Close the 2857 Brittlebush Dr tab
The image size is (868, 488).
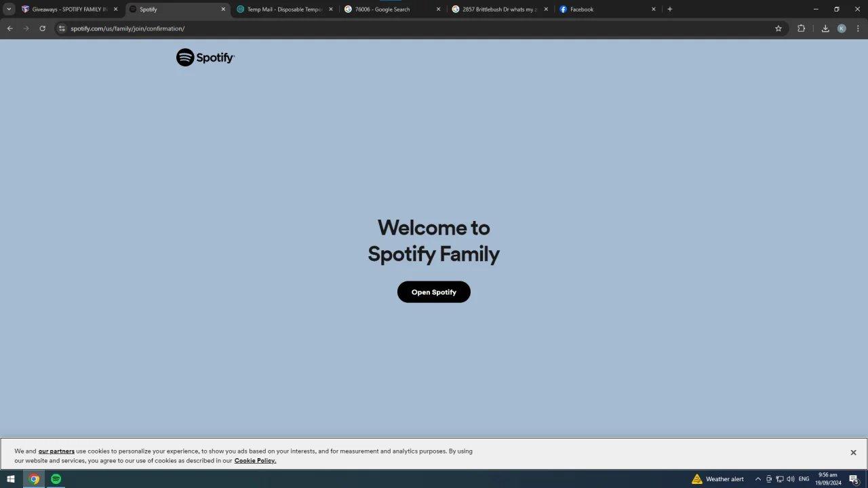[546, 9]
